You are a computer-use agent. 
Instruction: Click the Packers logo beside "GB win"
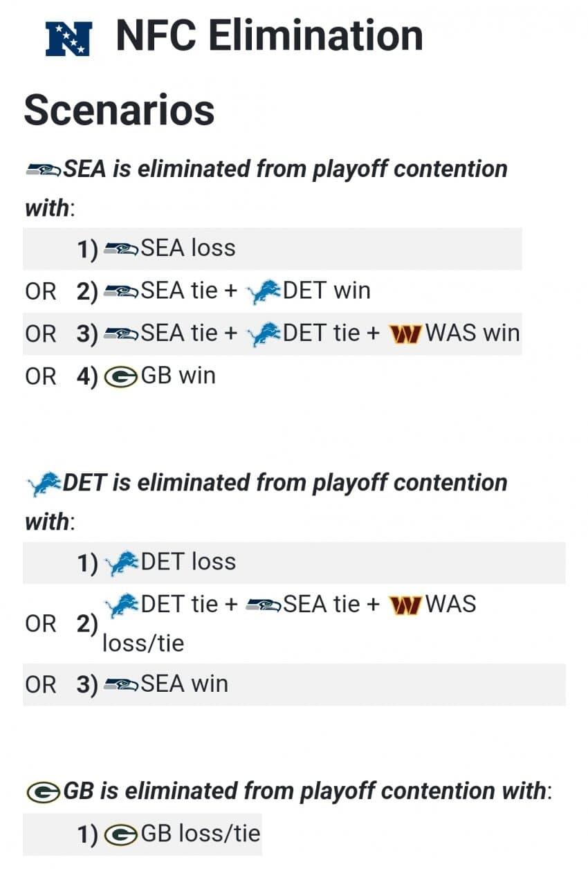point(121,377)
